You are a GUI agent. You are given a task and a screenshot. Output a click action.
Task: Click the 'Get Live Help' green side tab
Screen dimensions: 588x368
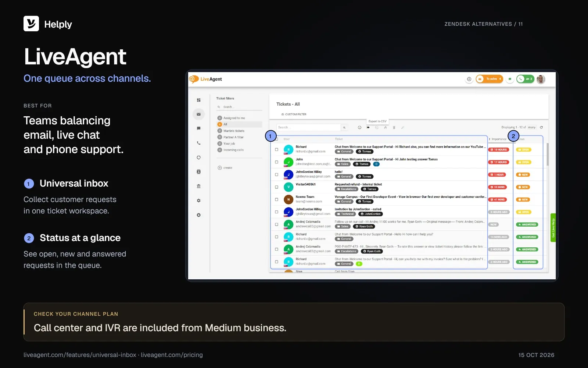553,227
